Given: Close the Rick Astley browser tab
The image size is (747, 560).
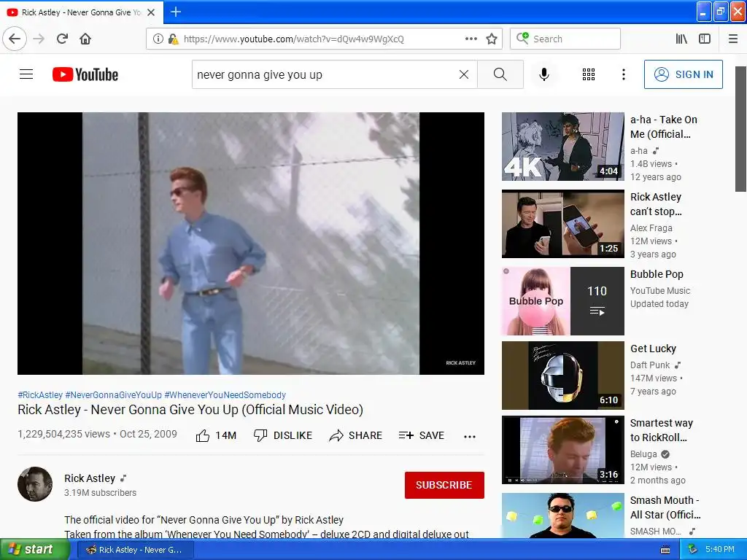Looking at the screenshot, I should pyautogui.click(x=151, y=12).
